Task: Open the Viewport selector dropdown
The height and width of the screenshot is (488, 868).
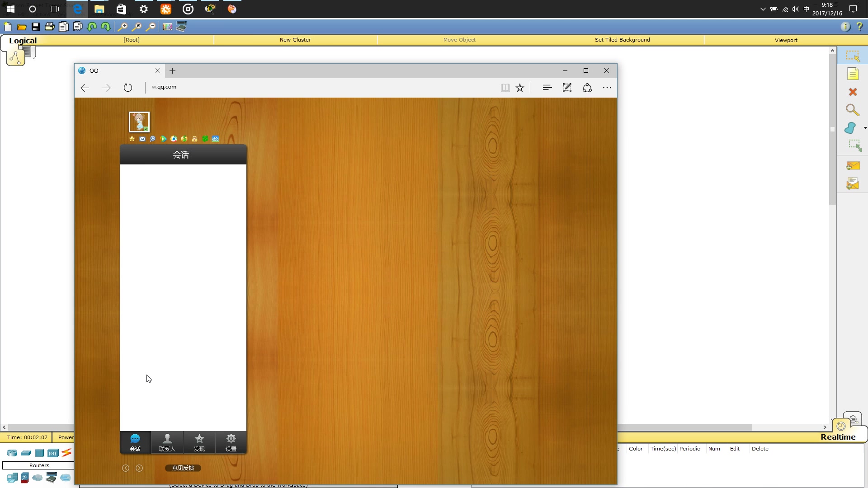Action: [x=786, y=40]
